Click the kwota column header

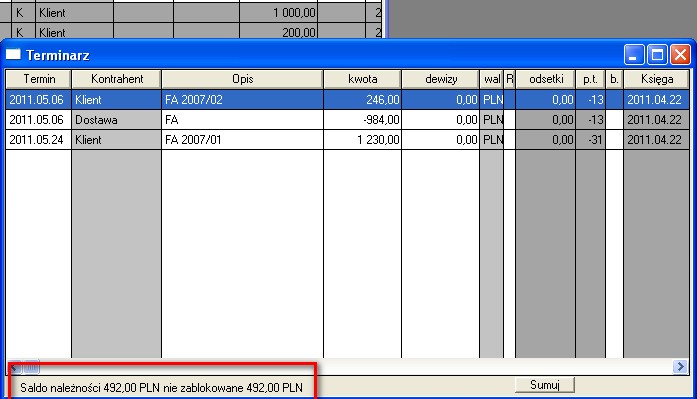[362, 79]
